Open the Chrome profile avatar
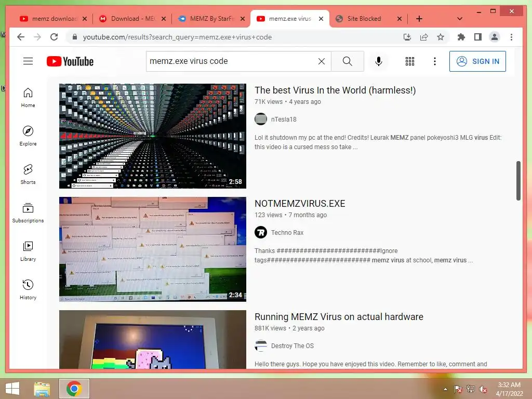This screenshot has width=532, height=399. pyautogui.click(x=495, y=37)
